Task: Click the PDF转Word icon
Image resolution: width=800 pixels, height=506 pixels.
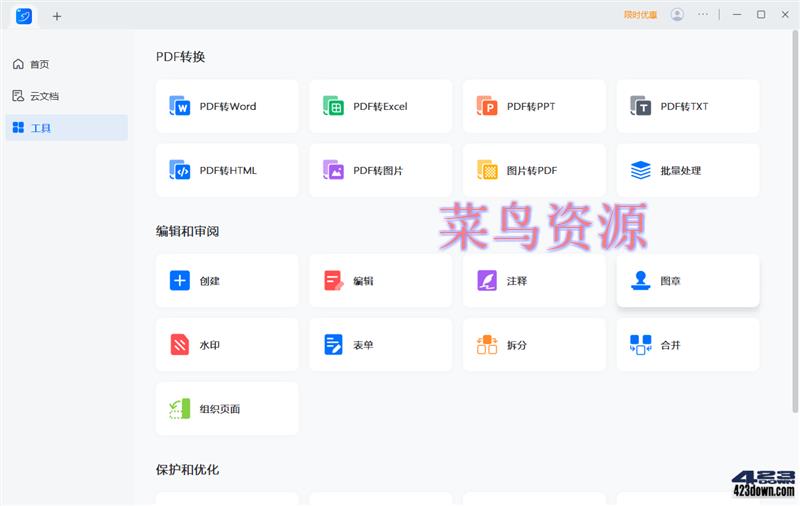Action: point(180,106)
